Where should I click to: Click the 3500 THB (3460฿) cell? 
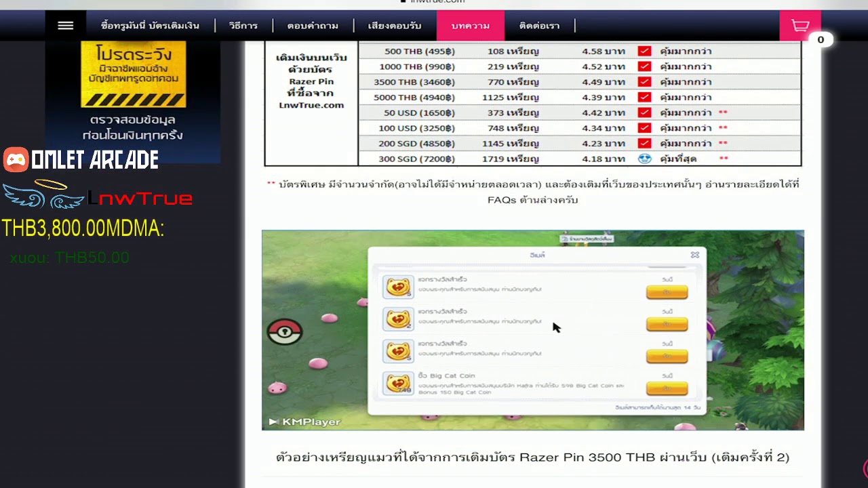point(414,82)
